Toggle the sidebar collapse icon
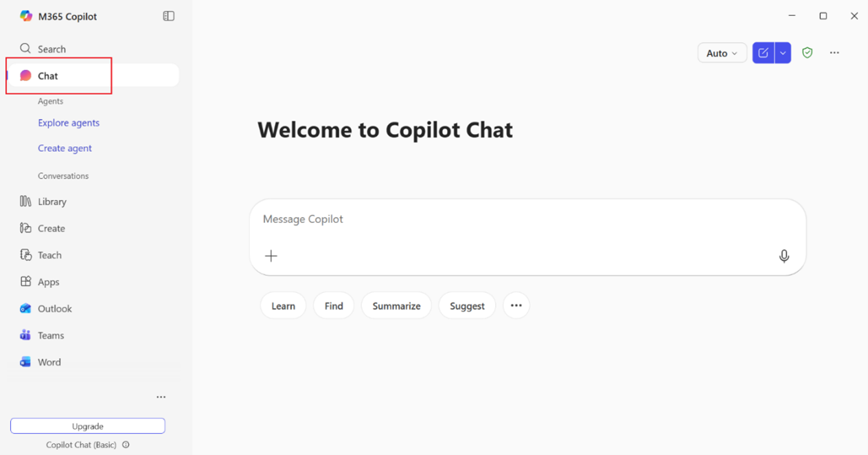Screen dimensions: 868x455 point(168,16)
